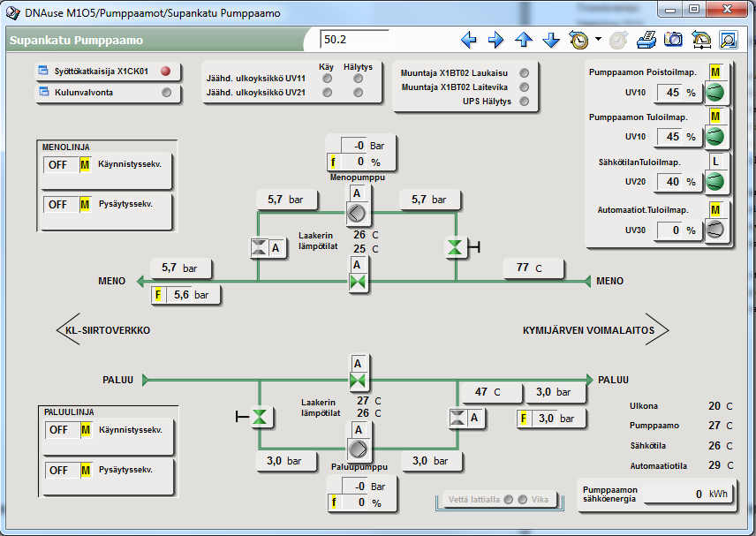Click the 77 C MENO temperature reading
This screenshot has height=536, width=756.
(533, 268)
